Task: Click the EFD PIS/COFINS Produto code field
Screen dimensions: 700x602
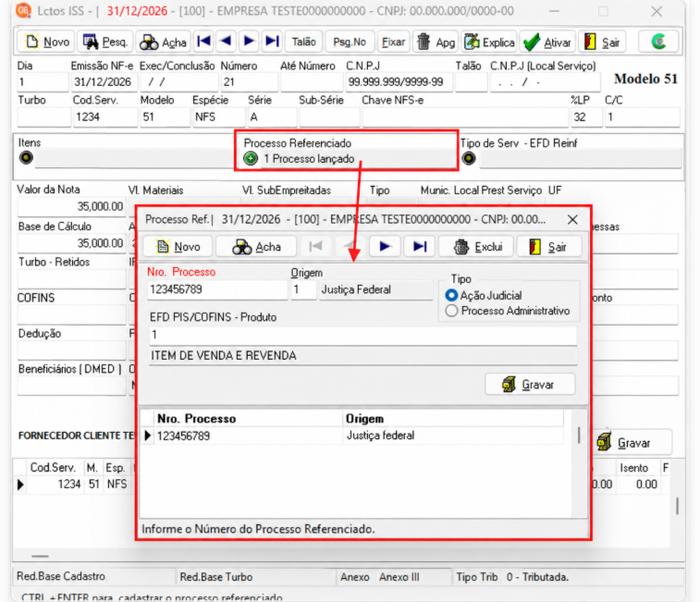Action: point(363,335)
